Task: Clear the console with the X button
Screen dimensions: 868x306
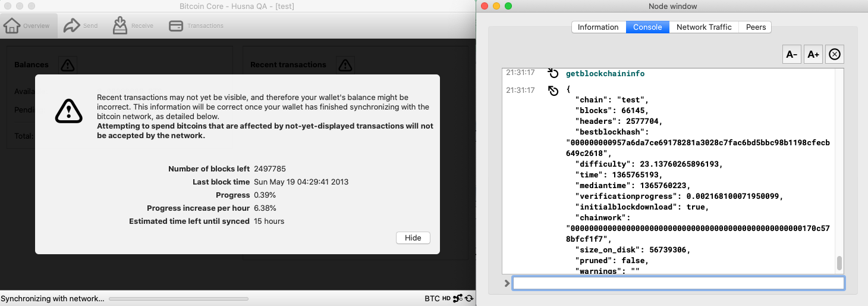Action: (x=834, y=54)
